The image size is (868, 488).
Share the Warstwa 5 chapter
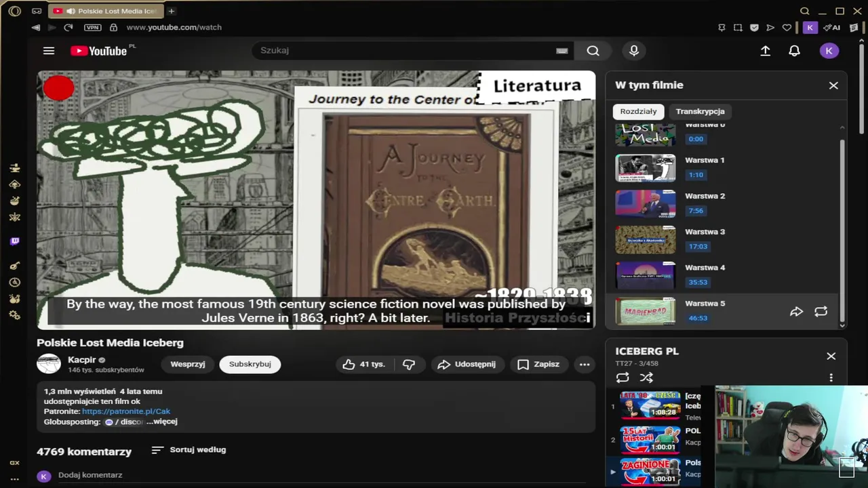coord(796,312)
